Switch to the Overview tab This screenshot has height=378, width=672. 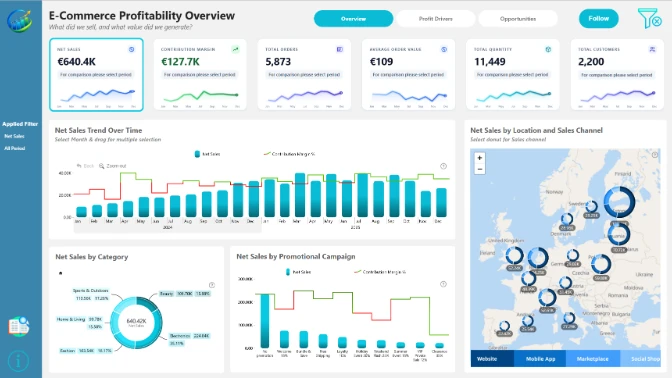pos(354,19)
